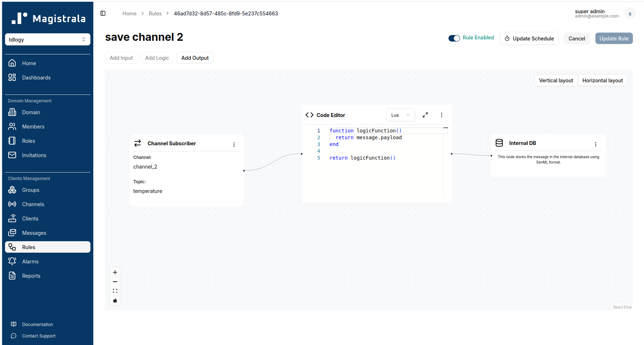Open Internal DB node options menu
Viewport: 644px width, 345px height.
pyautogui.click(x=595, y=144)
